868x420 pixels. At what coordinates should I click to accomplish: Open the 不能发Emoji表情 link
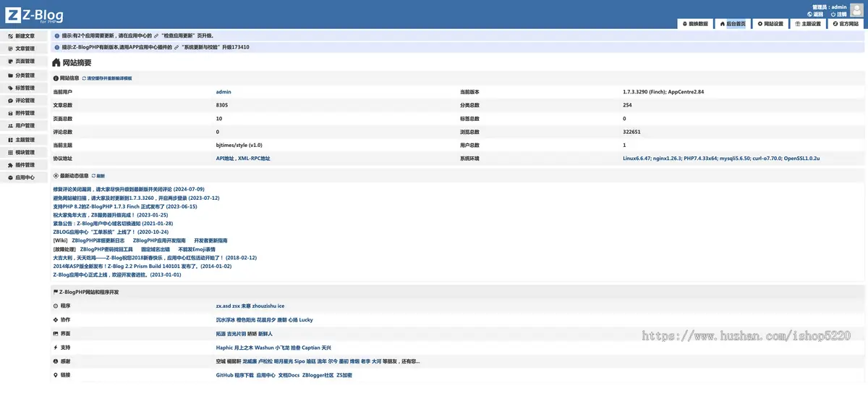(x=197, y=249)
